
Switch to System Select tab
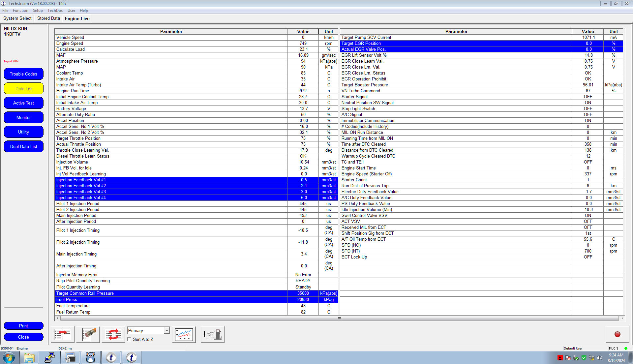17,18
